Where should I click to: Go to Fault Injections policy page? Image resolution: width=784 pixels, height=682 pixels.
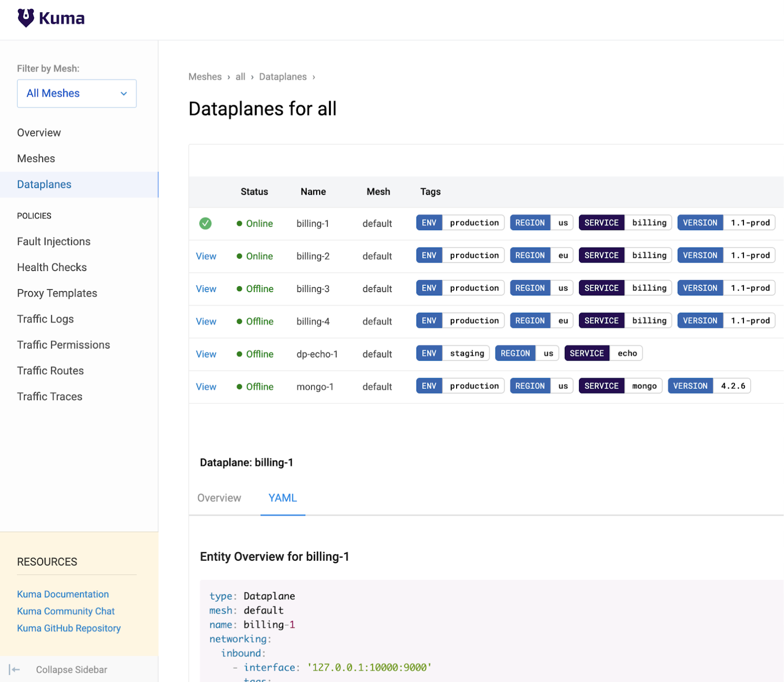pyautogui.click(x=54, y=242)
